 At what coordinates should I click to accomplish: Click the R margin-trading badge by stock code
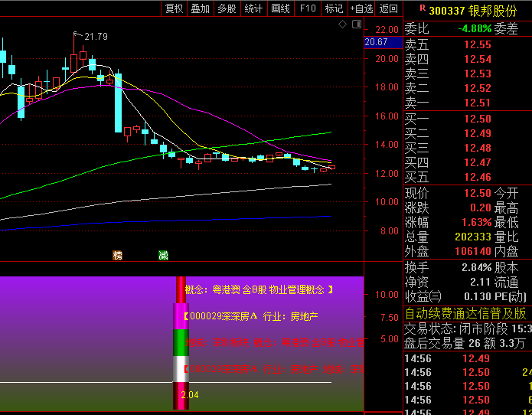(423, 8)
